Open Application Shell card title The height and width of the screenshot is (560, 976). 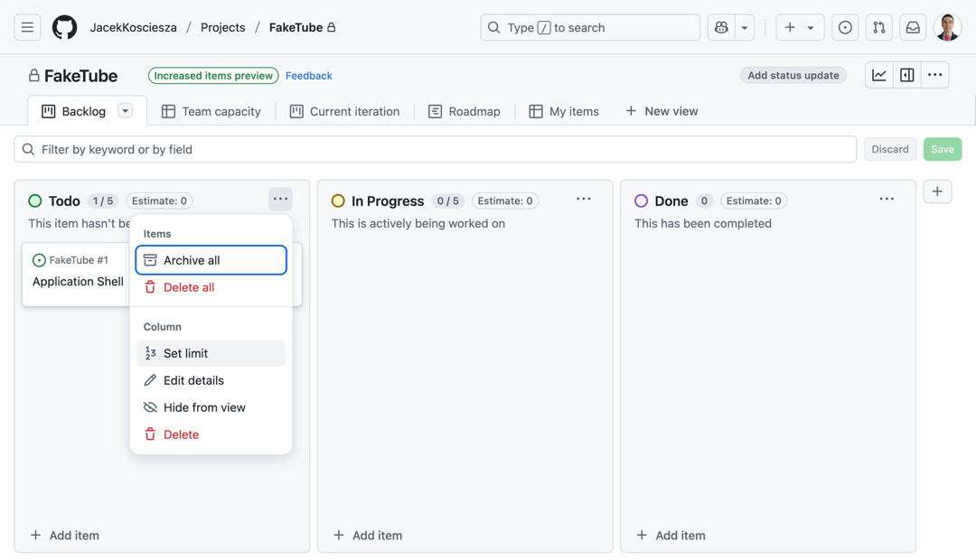(x=78, y=281)
